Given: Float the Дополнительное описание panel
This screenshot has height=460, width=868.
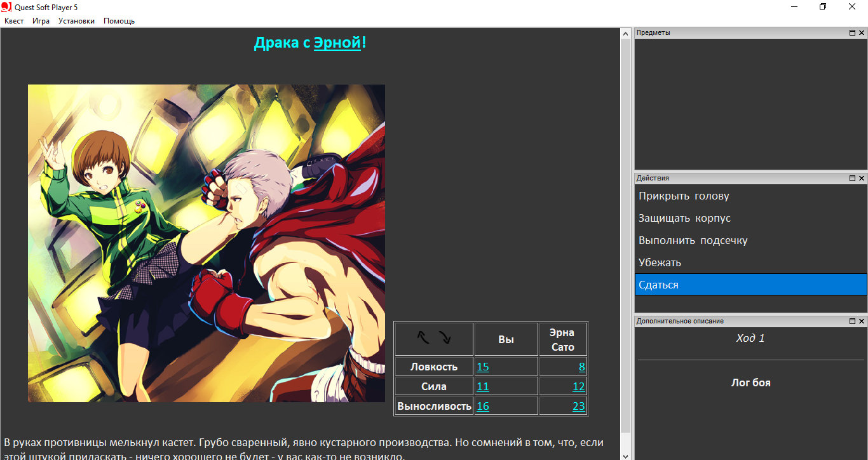Looking at the screenshot, I should pyautogui.click(x=852, y=321).
